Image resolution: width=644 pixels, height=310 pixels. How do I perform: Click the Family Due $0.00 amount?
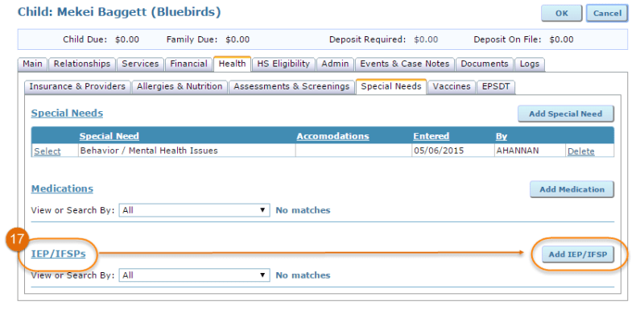click(237, 39)
